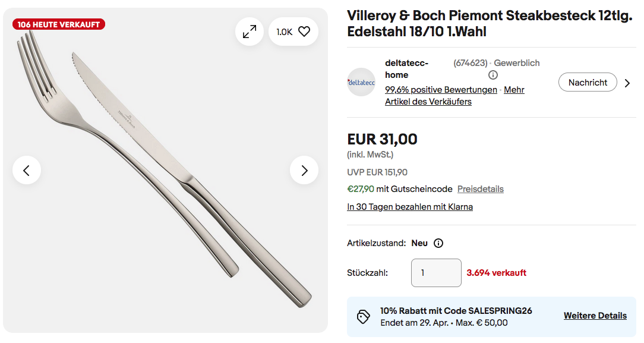644x343 pixels.
Task: Click coupon tag icon in discount banner
Action: 363,316
